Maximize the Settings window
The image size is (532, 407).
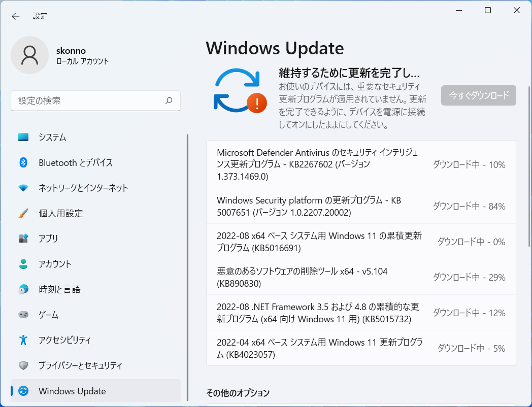point(487,11)
